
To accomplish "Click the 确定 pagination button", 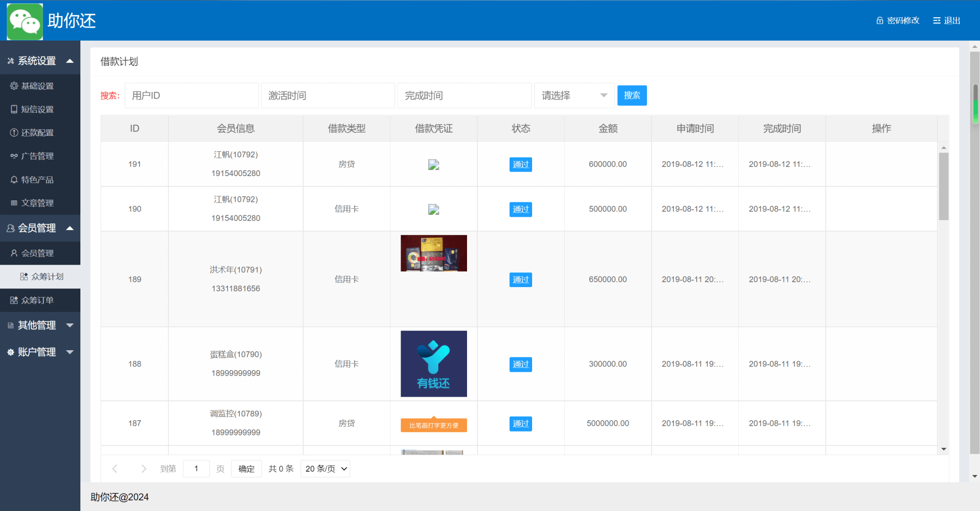I will tap(246, 469).
